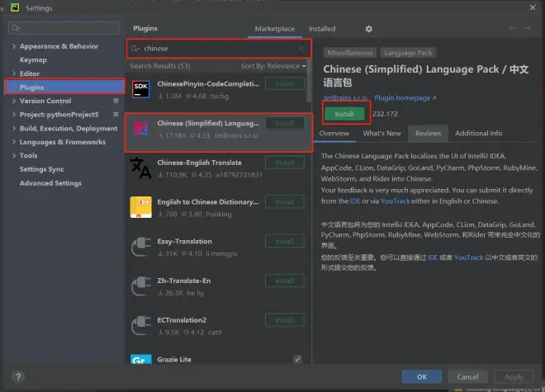
Task: Install the Zh-Translate-En plugin
Action: [x=285, y=281]
